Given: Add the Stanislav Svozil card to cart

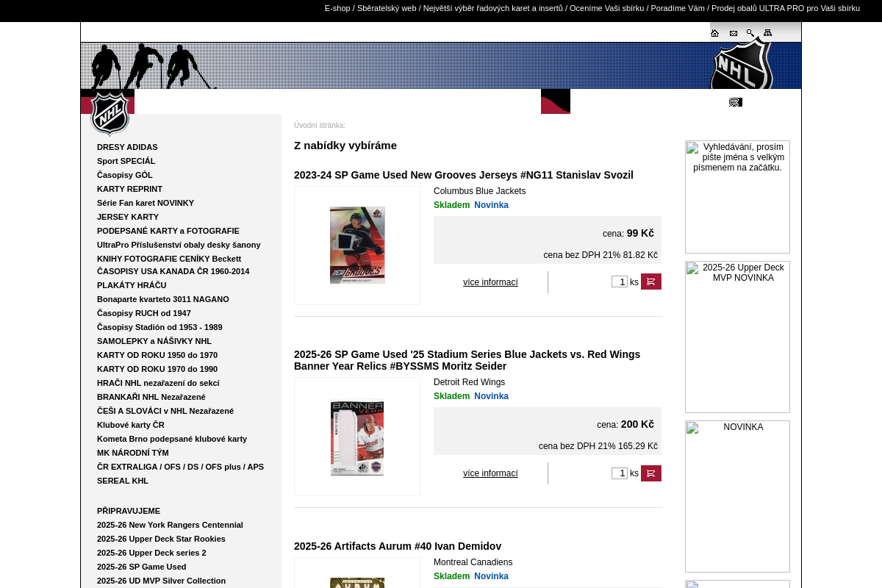Looking at the screenshot, I should [650, 282].
